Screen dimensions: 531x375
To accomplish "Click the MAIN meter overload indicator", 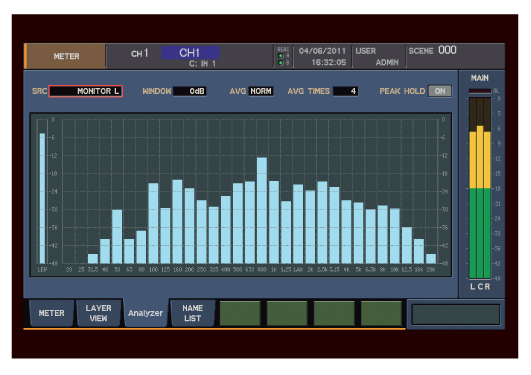I will pyautogui.click(x=480, y=91).
